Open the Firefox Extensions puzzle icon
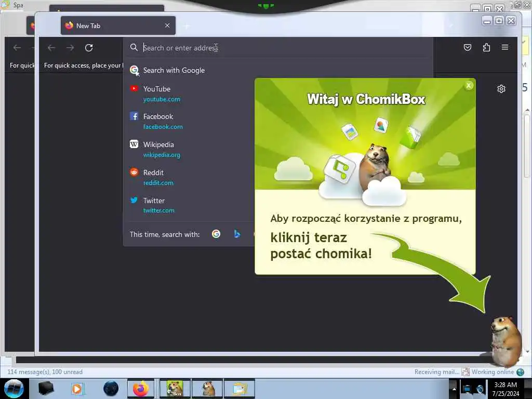Viewport: 532px width, 399px height. point(486,47)
